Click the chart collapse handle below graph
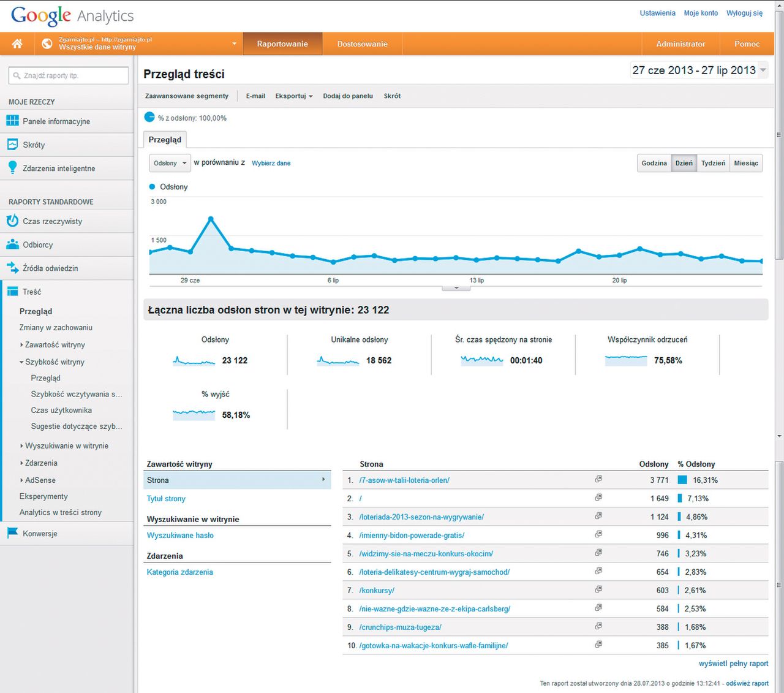Image resolution: width=784 pixels, height=693 pixels. coord(456,287)
